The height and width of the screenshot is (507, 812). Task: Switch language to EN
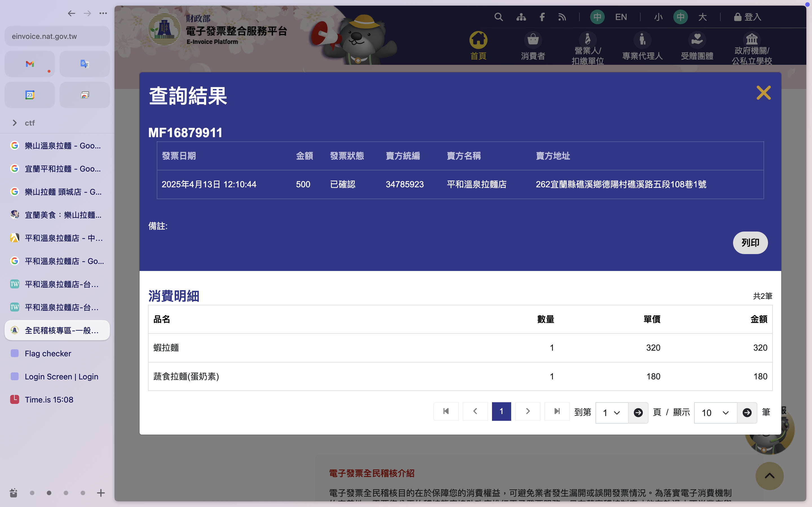[621, 17]
